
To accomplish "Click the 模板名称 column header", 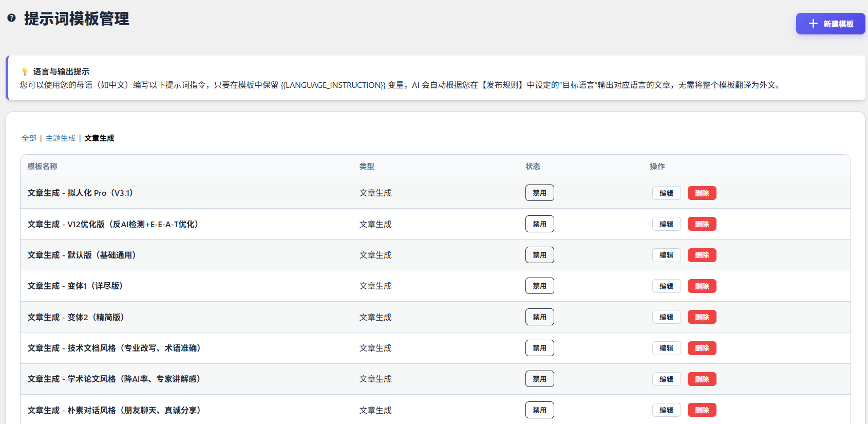I will pyautogui.click(x=42, y=167).
